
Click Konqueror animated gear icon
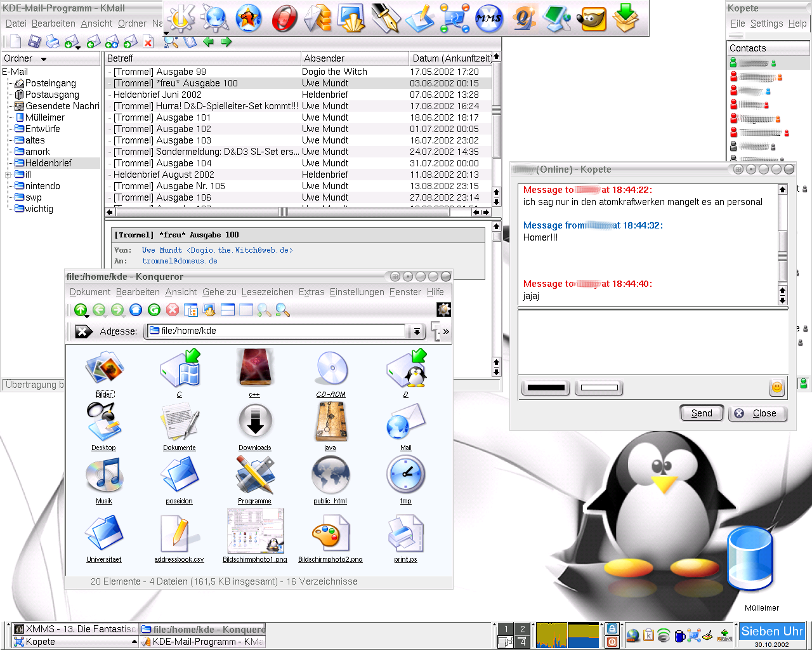click(x=443, y=310)
